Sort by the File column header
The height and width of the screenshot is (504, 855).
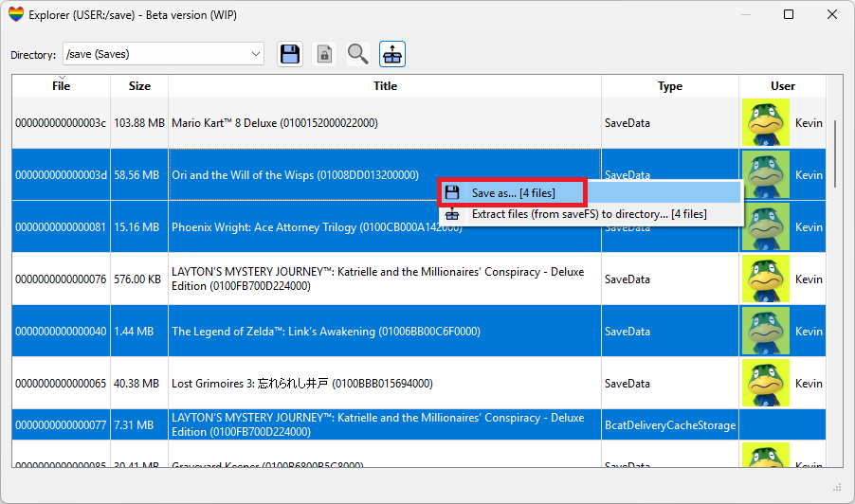click(x=61, y=86)
